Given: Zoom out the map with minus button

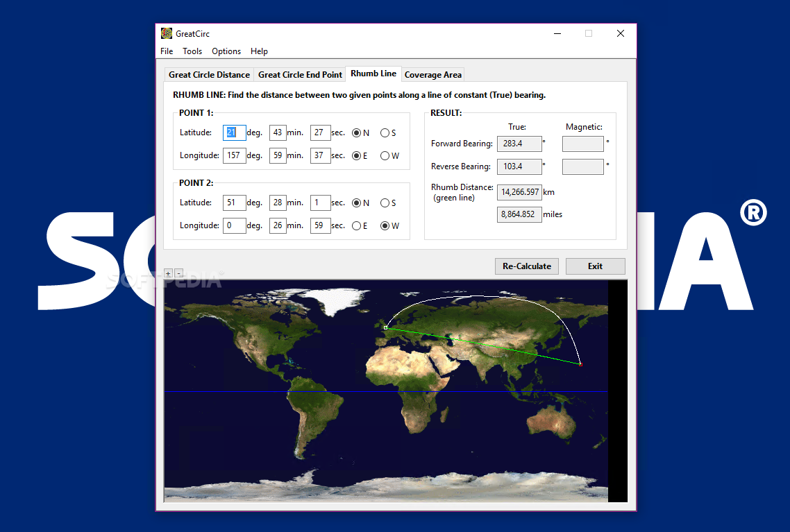Looking at the screenshot, I should pyautogui.click(x=178, y=273).
